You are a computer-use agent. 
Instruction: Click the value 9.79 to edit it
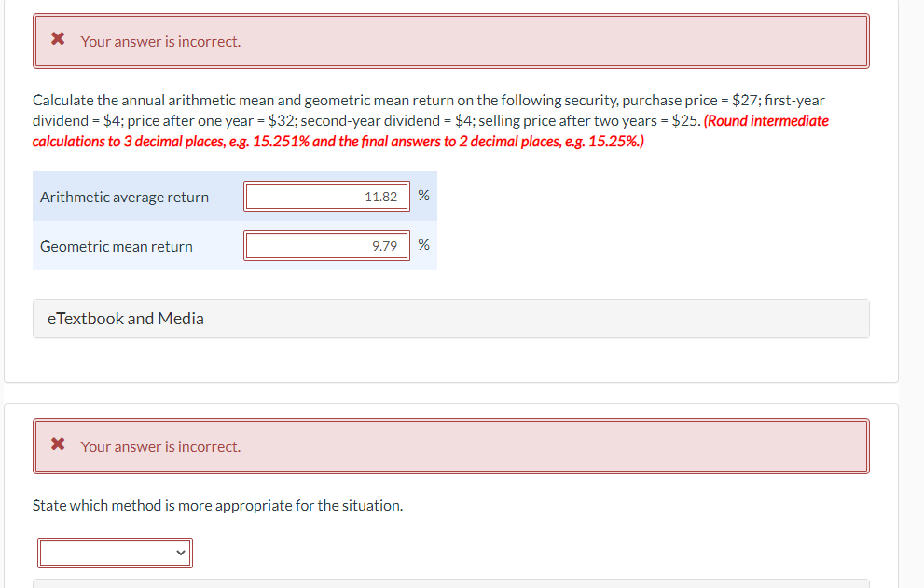click(x=388, y=245)
